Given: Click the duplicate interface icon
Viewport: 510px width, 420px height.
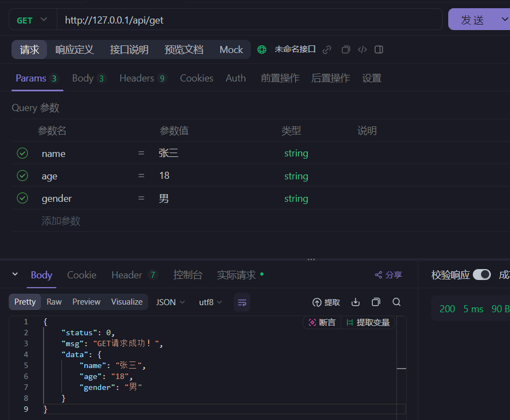Looking at the screenshot, I should (346, 50).
